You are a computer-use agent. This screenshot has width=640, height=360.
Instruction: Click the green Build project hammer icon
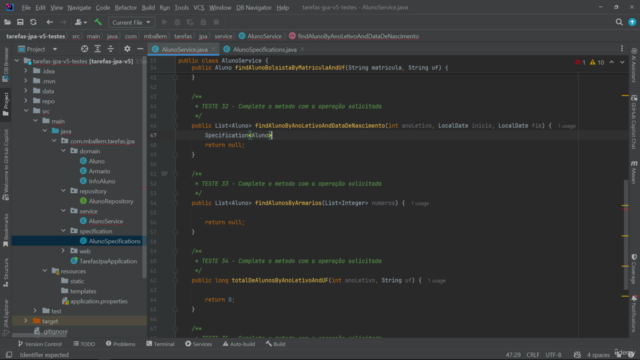pos(98,22)
